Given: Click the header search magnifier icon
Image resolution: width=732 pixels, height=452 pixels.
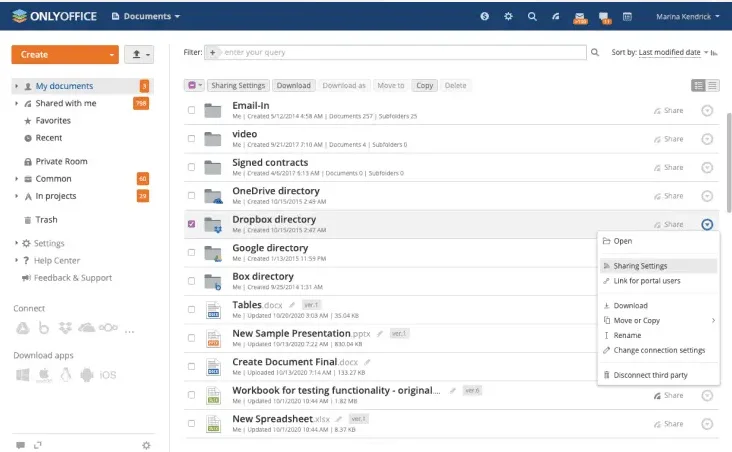Looking at the screenshot, I should tap(532, 16).
